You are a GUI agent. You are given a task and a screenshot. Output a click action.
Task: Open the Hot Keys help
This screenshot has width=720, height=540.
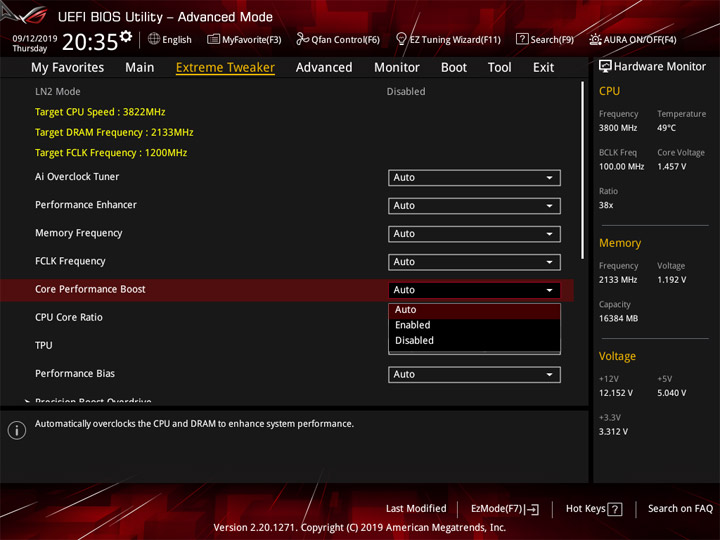(x=594, y=509)
